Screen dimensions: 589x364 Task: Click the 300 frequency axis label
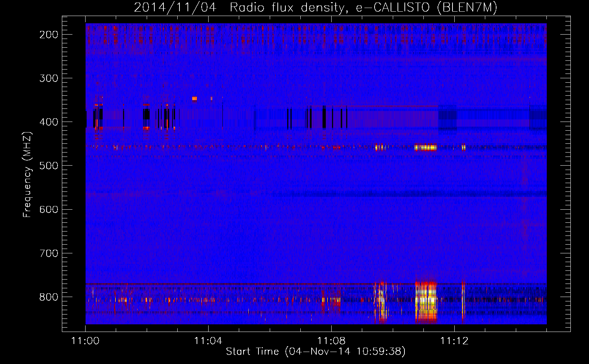coord(49,78)
